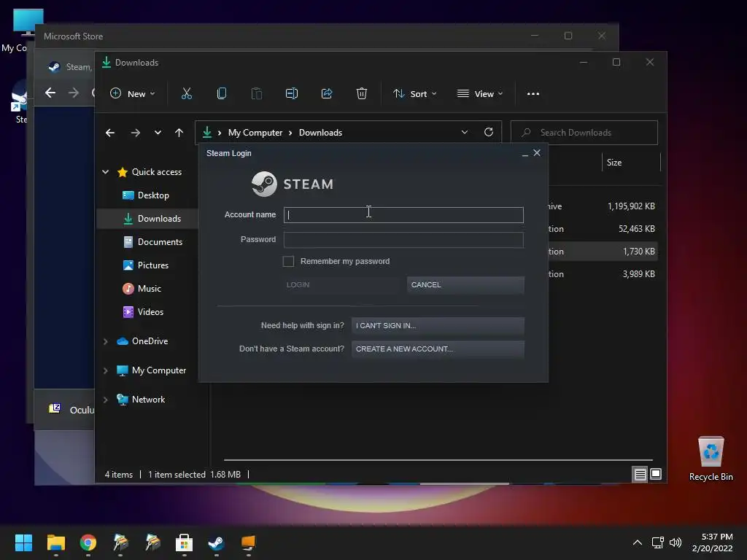Click the Steam Password field
The width and height of the screenshot is (747, 560).
pos(403,239)
